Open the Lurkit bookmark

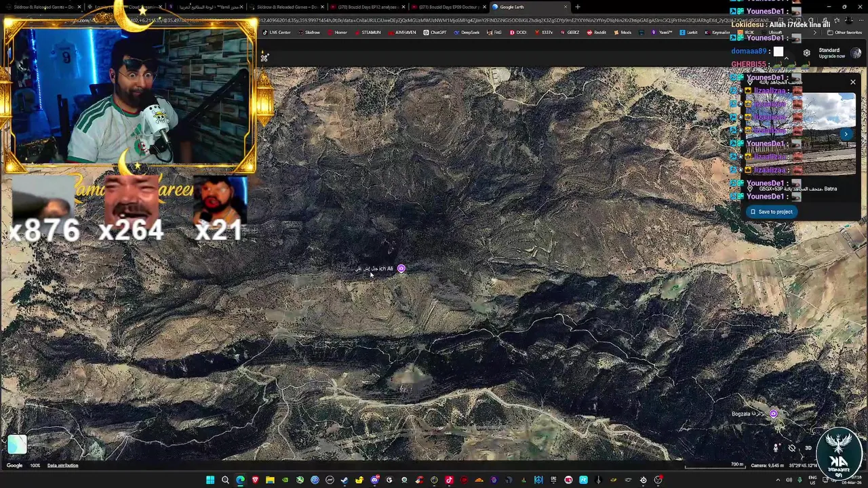pos(689,33)
